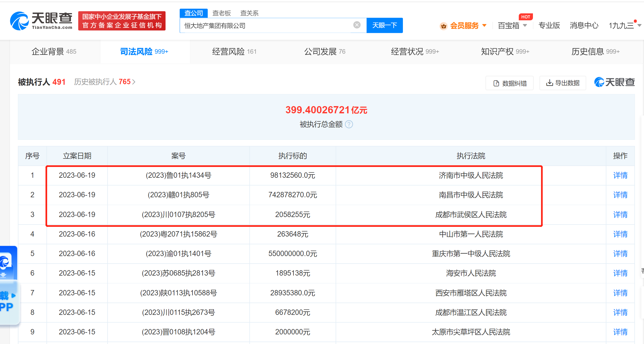Click the export data download icon
This screenshot has height=344, width=644.
[549, 83]
